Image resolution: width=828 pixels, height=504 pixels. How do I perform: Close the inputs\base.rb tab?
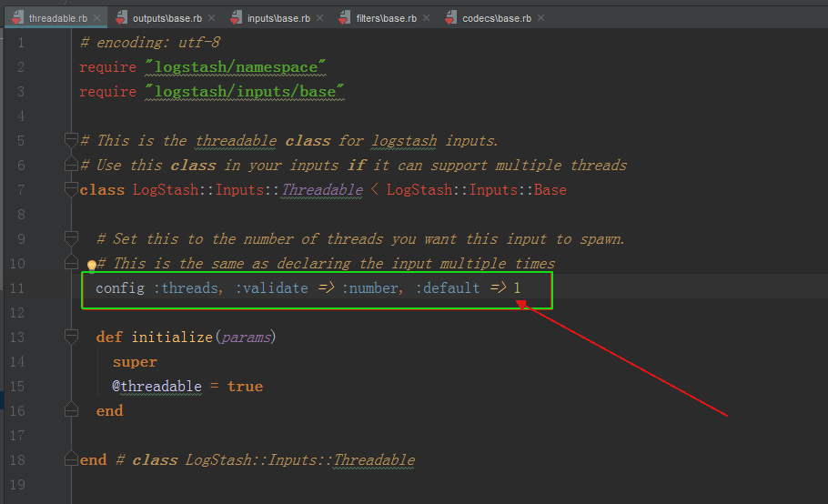coord(320,18)
